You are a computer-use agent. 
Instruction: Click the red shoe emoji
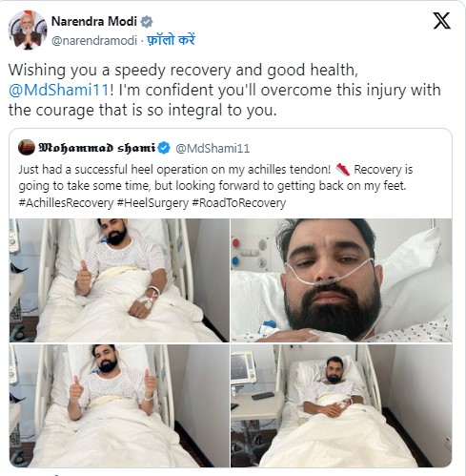343,170
